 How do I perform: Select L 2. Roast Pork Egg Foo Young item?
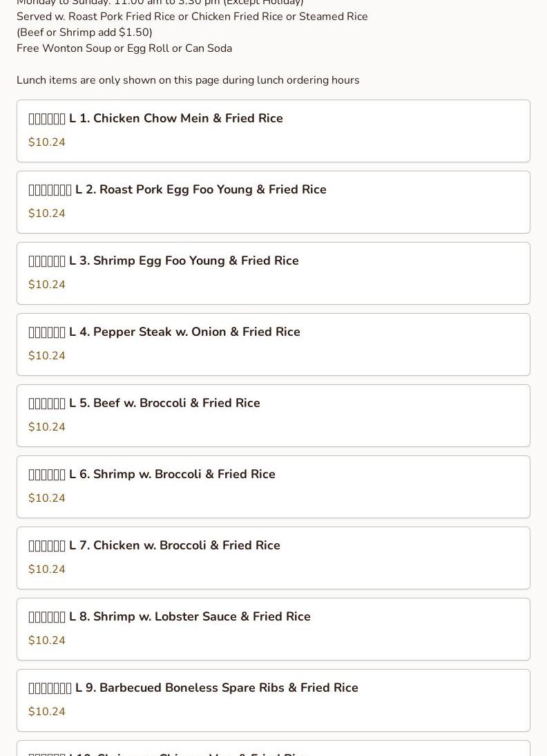pos(200,190)
